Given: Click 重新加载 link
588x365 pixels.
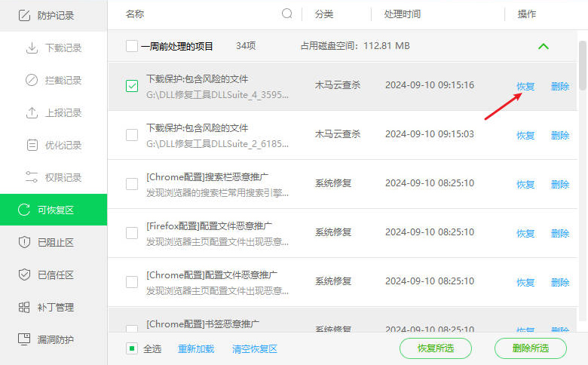Looking at the screenshot, I should (x=196, y=349).
